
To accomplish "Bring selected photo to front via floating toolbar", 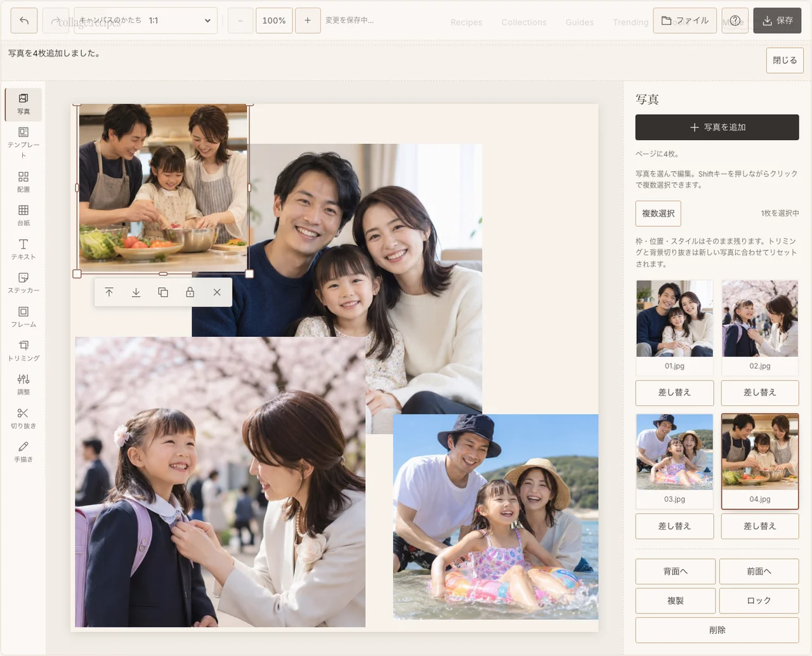I will pos(109,292).
